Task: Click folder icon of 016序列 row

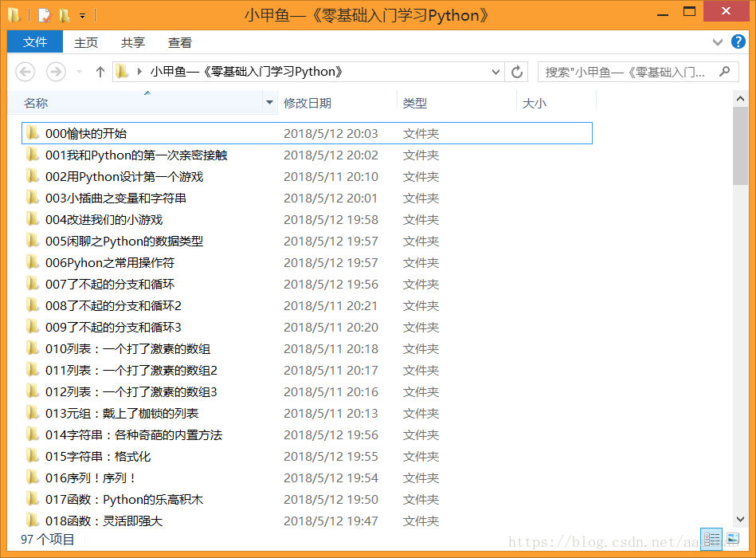Action: [x=33, y=477]
